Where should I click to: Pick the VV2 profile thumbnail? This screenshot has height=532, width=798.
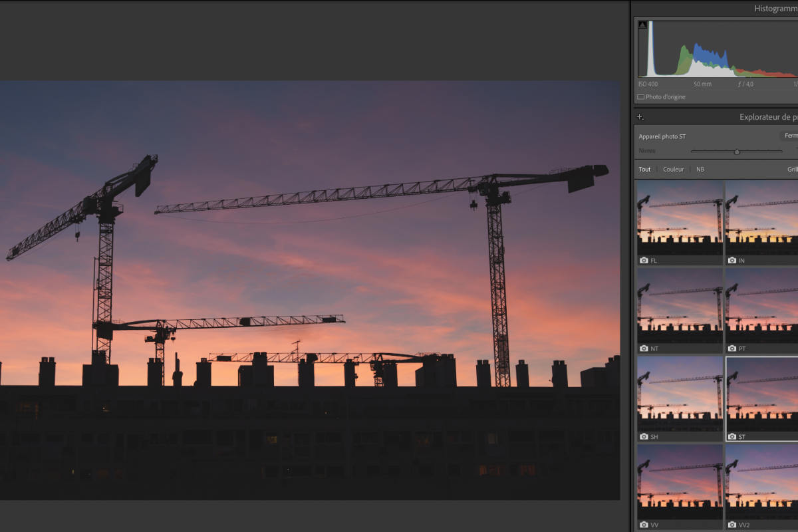pos(762,487)
